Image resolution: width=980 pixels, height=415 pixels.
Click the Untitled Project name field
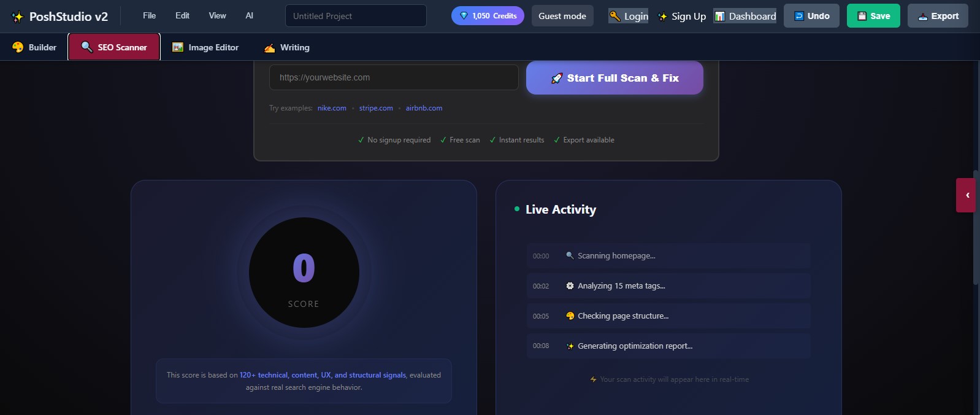tap(356, 16)
